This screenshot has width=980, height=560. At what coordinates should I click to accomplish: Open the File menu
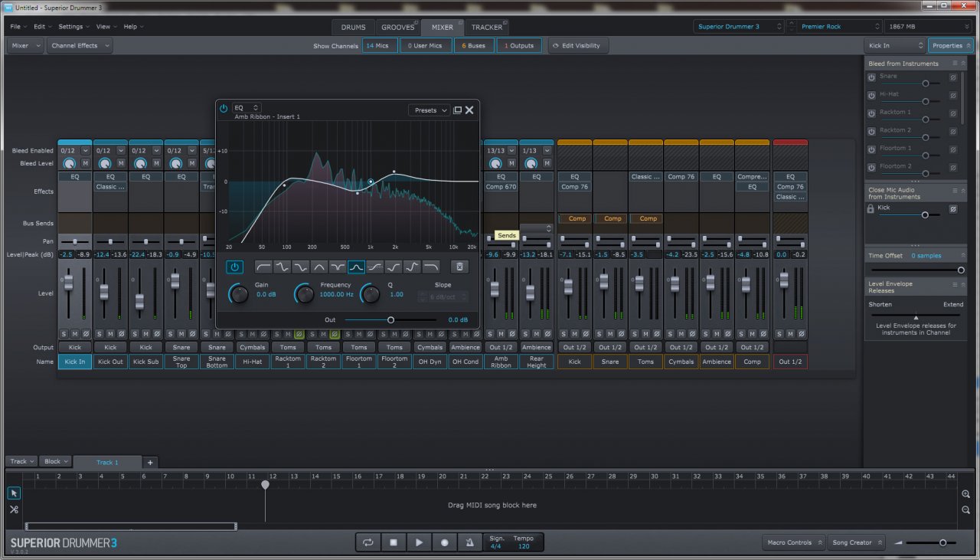[17, 27]
